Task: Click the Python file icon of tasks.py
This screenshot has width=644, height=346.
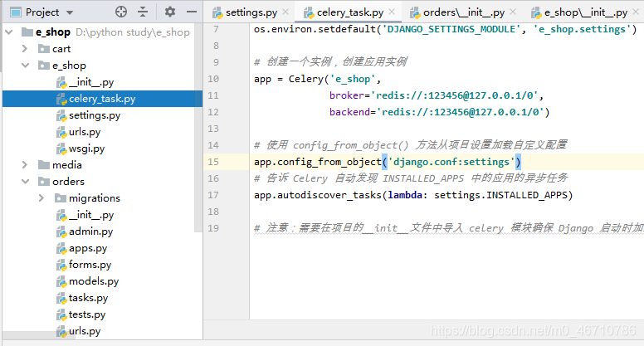Action: click(x=61, y=298)
